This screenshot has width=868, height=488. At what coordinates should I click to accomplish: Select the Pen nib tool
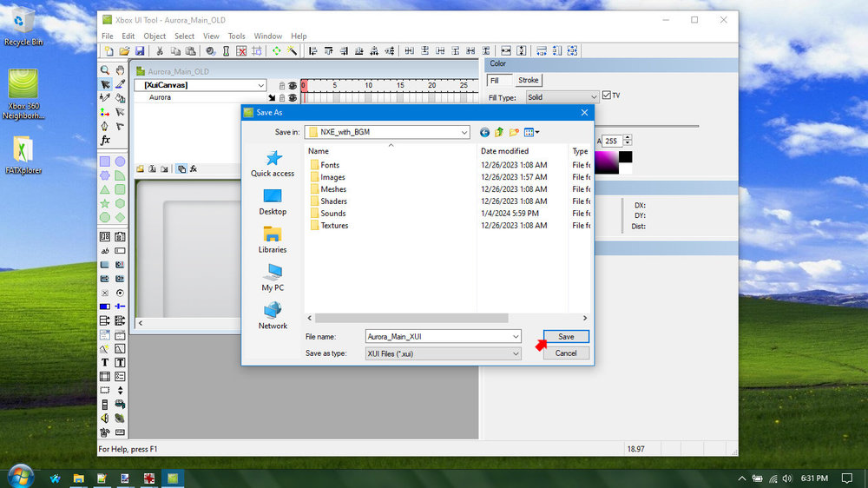(105, 126)
